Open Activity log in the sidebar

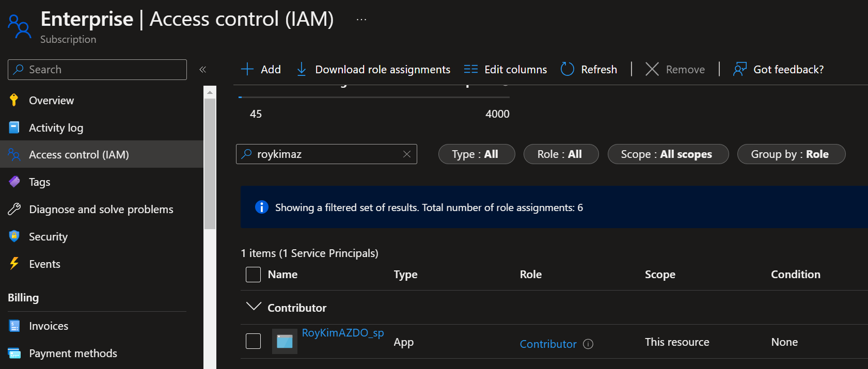[56, 127]
